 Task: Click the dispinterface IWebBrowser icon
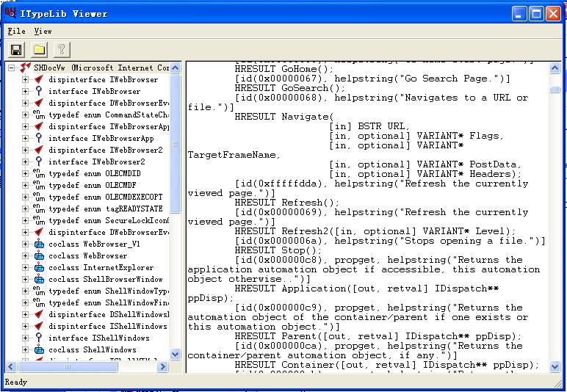pos(39,79)
